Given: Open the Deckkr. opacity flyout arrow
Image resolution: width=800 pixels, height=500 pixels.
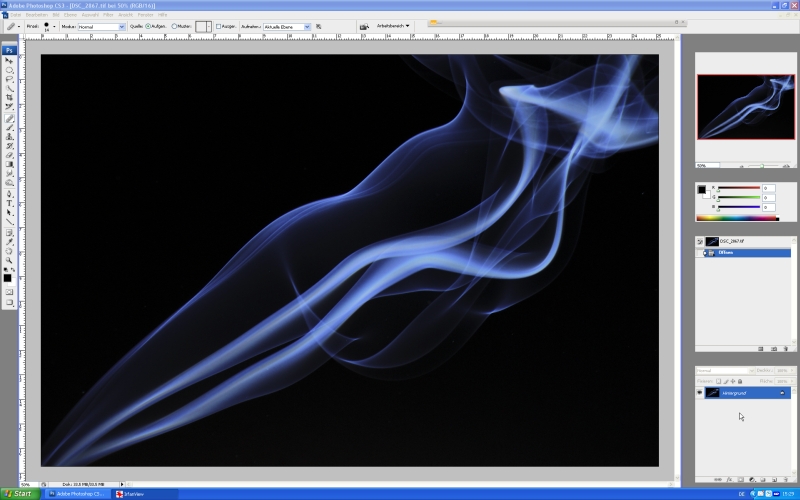Looking at the screenshot, I should (x=792, y=370).
